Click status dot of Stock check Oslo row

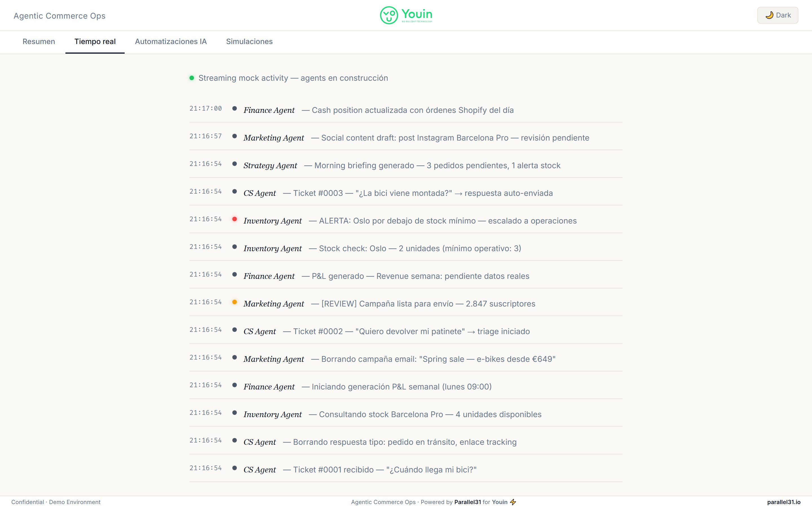coord(235,247)
